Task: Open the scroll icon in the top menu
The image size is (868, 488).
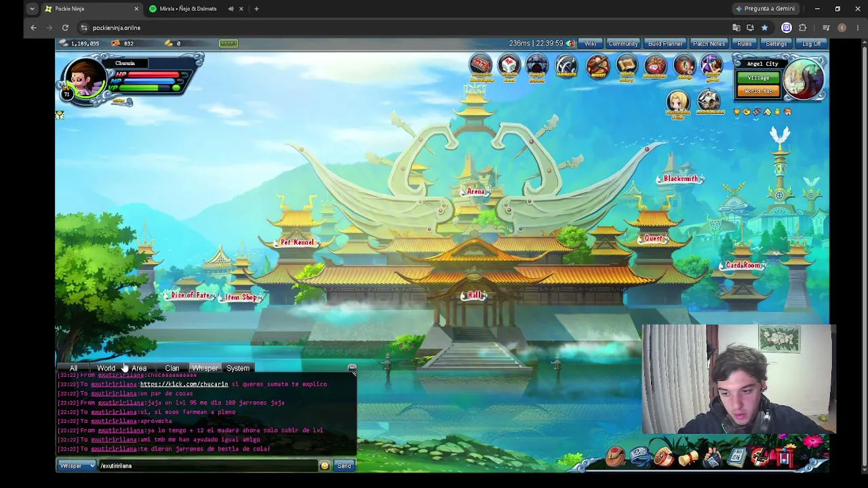Action: pos(627,66)
